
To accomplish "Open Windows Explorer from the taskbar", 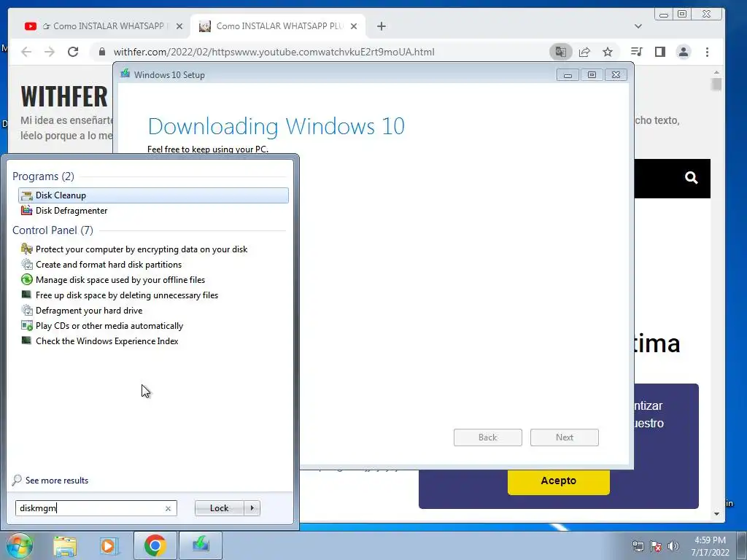I will click(x=65, y=545).
